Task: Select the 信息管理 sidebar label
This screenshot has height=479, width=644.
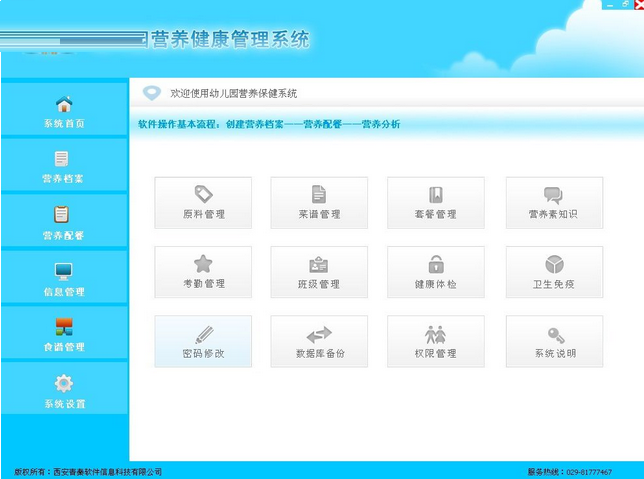Action: [x=64, y=292]
